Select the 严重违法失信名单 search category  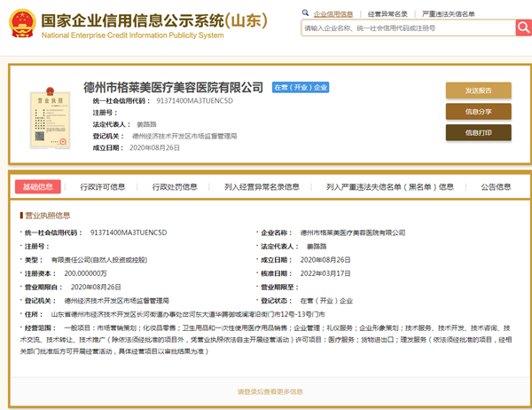pos(448,14)
